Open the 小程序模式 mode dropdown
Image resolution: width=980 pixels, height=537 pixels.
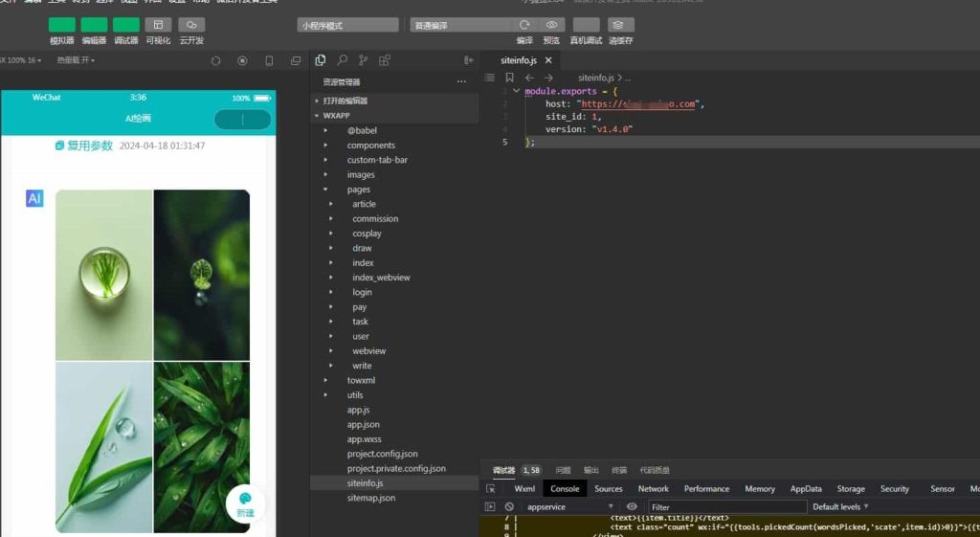(x=347, y=25)
